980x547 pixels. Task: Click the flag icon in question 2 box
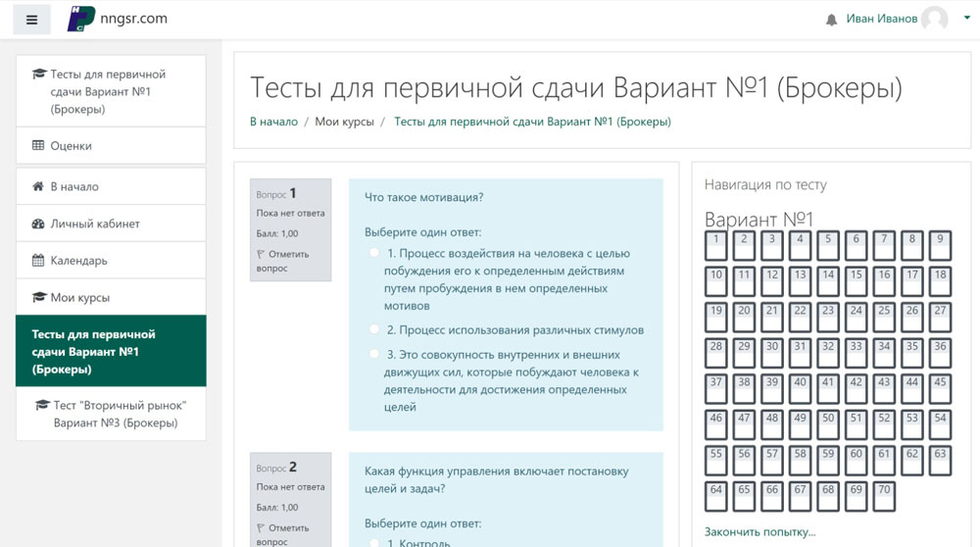(x=261, y=528)
